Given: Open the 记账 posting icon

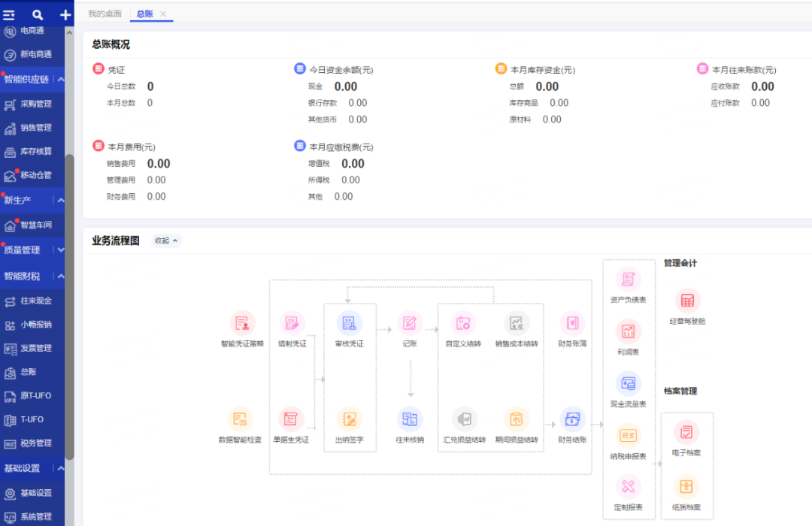Looking at the screenshot, I should coord(410,324).
